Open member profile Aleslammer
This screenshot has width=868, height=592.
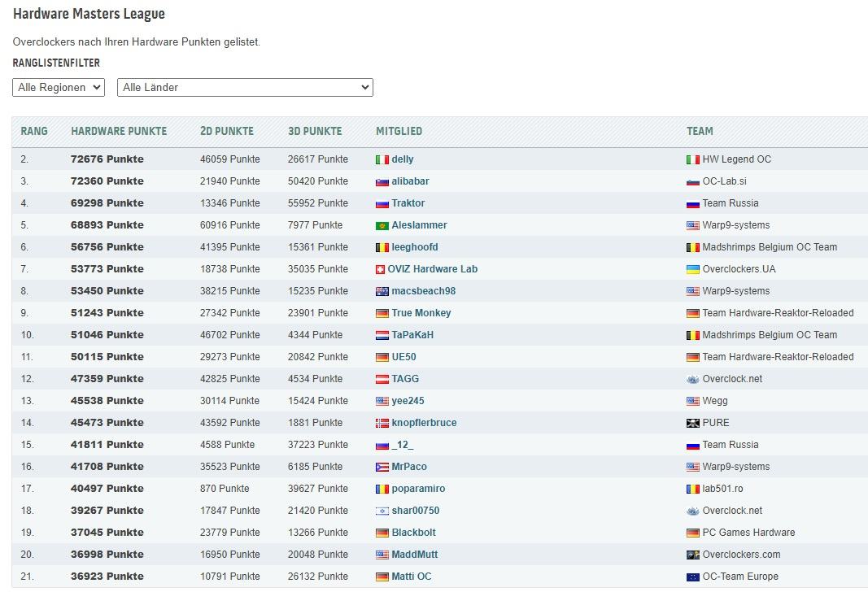pyautogui.click(x=419, y=225)
